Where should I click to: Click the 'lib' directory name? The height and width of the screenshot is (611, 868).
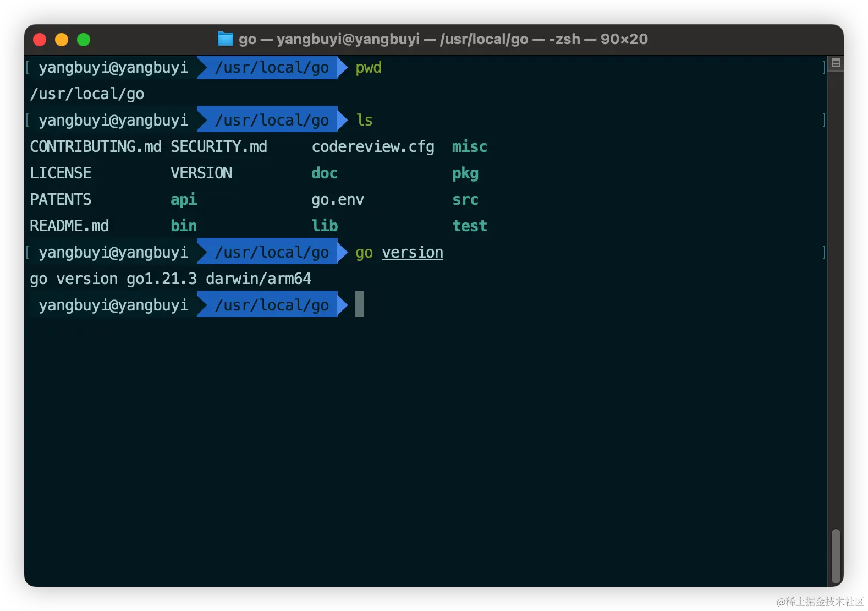click(x=325, y=226)
